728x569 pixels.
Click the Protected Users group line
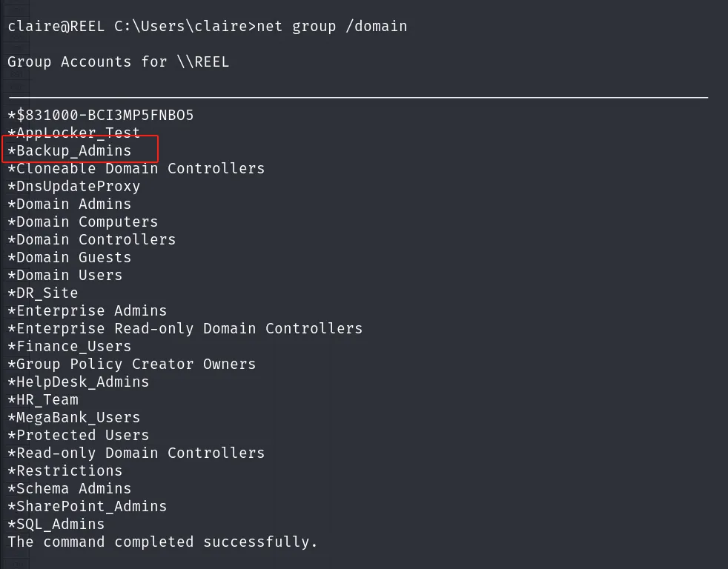tap(79, 436)
